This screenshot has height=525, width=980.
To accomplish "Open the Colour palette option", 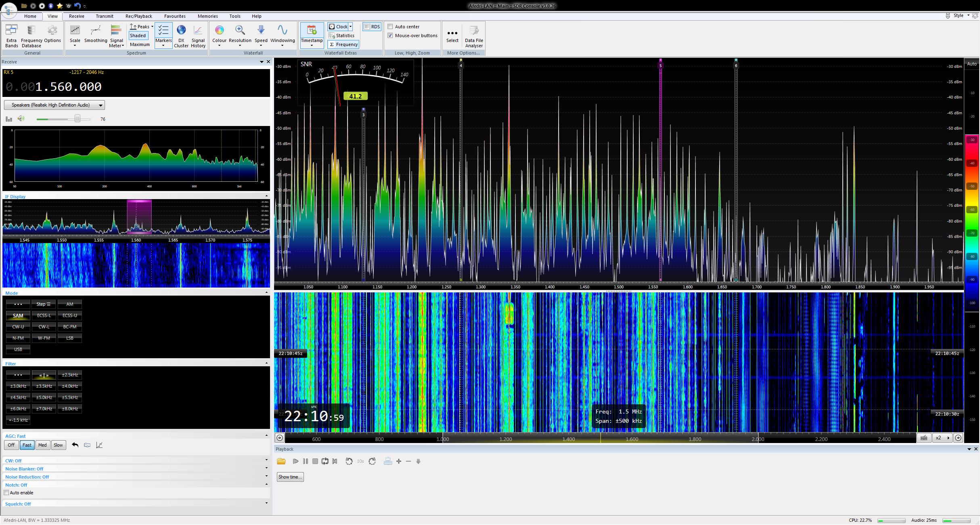I will (x=219, y=31).
